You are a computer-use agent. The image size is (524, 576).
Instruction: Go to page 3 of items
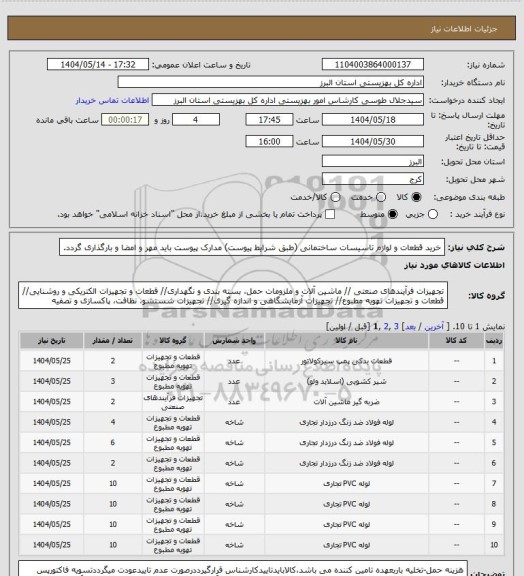tap(396, 327)
